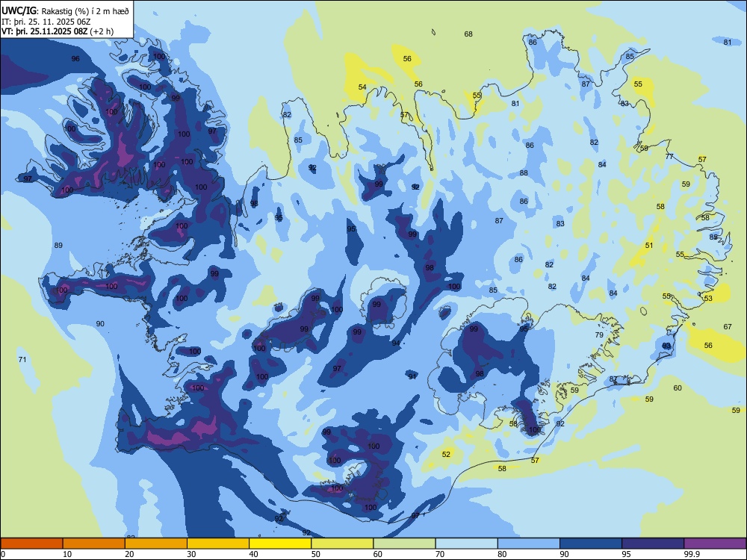
Task: Click the '50' legend tick label
Action: [316, 554]
